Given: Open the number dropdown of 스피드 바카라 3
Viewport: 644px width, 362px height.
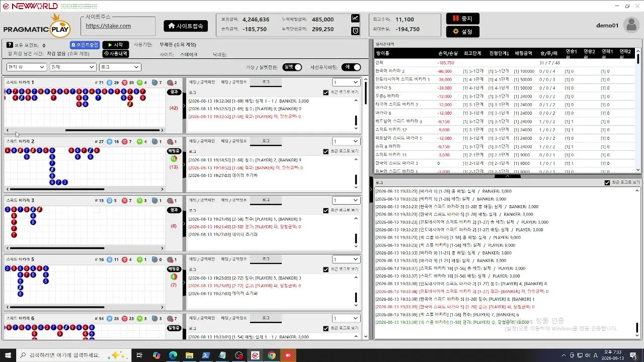Looking at the screenshot, I should point(346,200).
